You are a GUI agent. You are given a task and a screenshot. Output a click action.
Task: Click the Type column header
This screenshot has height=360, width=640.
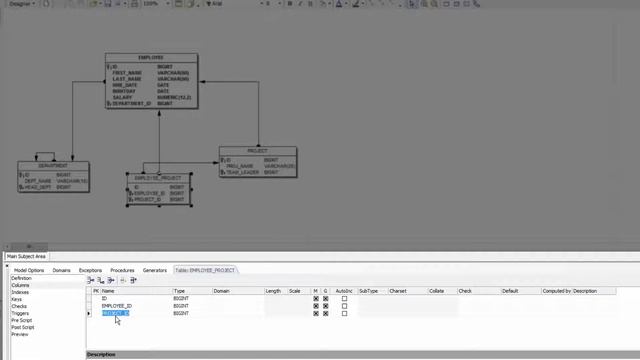(192, 291)
